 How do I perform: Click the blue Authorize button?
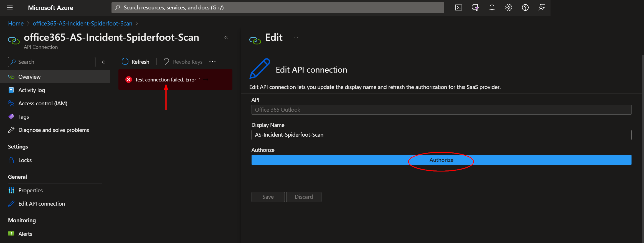pyautogui.click(x=441, y=160)
